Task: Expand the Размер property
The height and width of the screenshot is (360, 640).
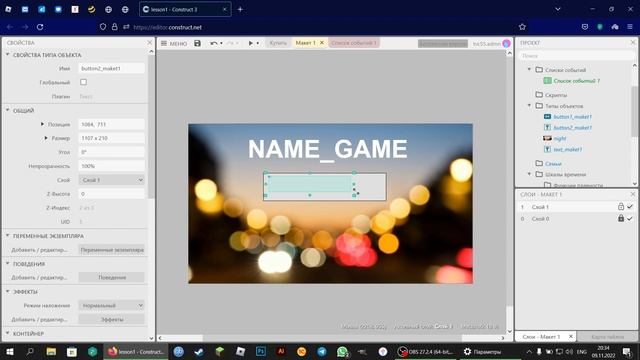Action: tap(46, 138)
